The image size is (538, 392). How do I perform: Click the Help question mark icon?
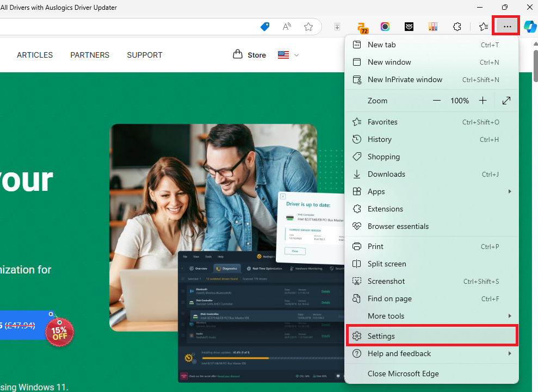click(x=357, y=353)
